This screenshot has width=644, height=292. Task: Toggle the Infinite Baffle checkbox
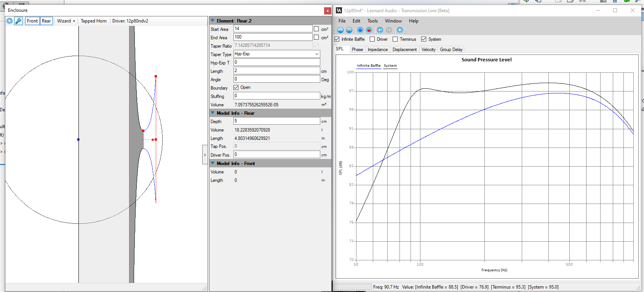click(337, 39)
